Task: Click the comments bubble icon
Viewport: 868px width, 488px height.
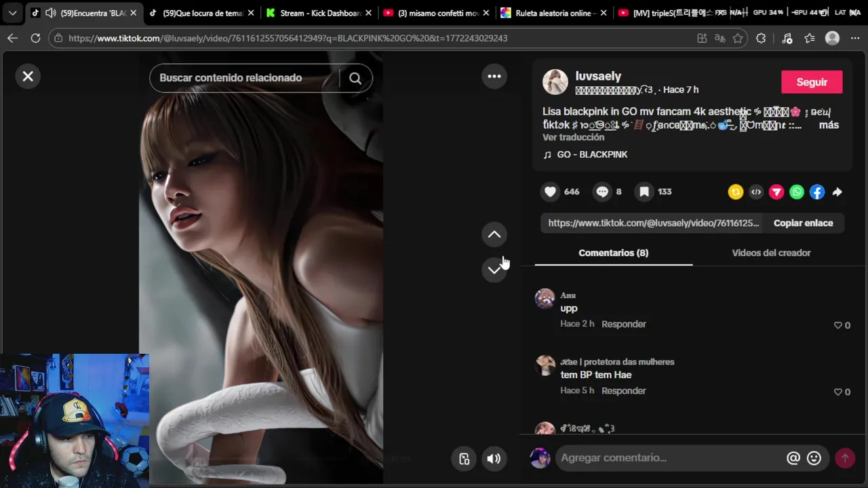Action: tap(602, 192)
